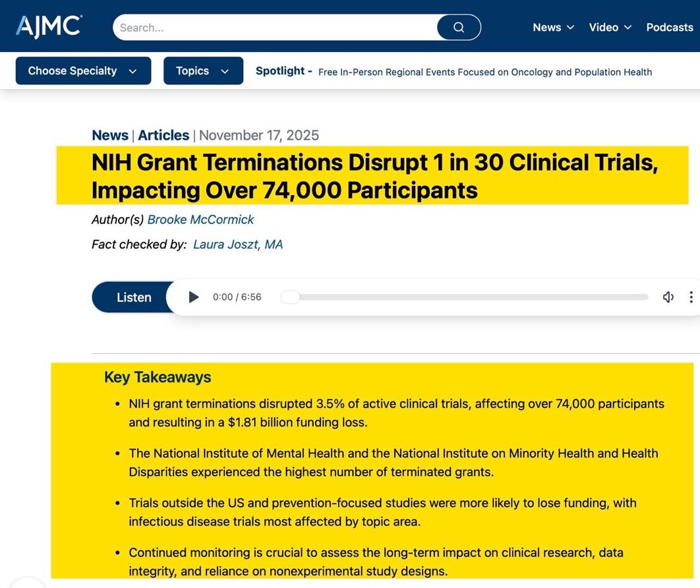Open audio player three-dot options
Screen dimensions: 700x588
(x=690, y=297)
